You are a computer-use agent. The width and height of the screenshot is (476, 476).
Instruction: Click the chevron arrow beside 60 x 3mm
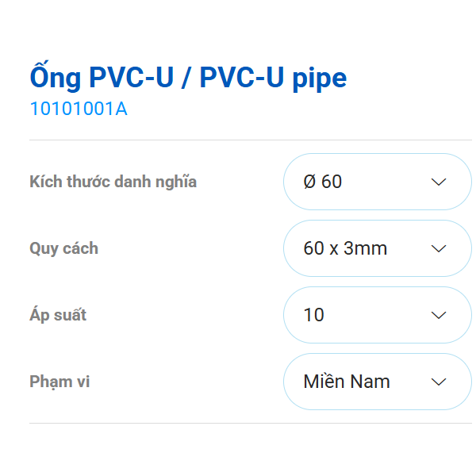(x=439, y=248)
